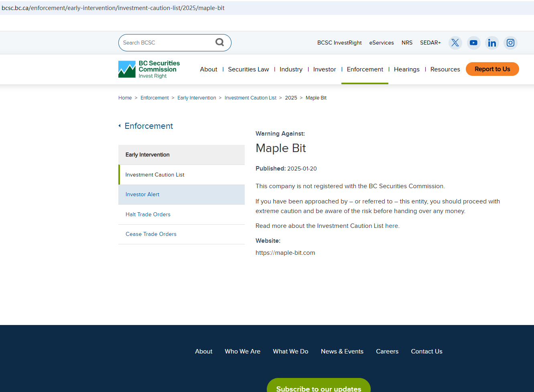Open the NRS link
This screenshot has width=534, height=392.
click(407, 43)
